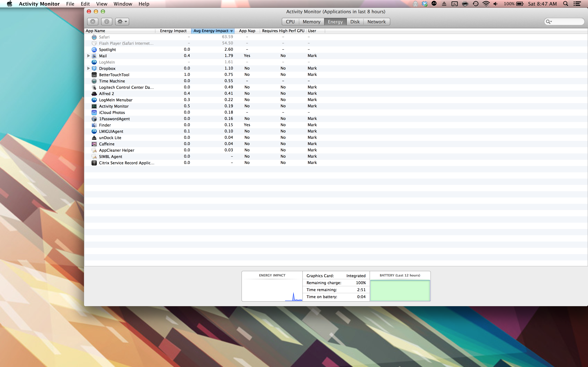
Task: Select the BetterTouchTool row
Action: 114,75
